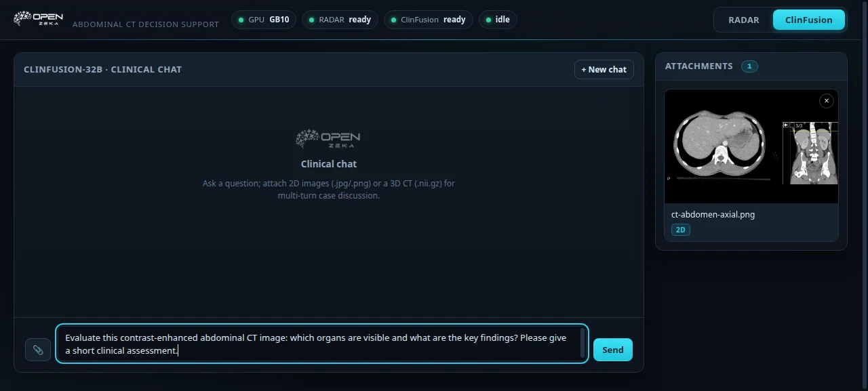This screenshot has height=391, width=868.
Task: Start a new chat
Action: click(x=604, y=70)
